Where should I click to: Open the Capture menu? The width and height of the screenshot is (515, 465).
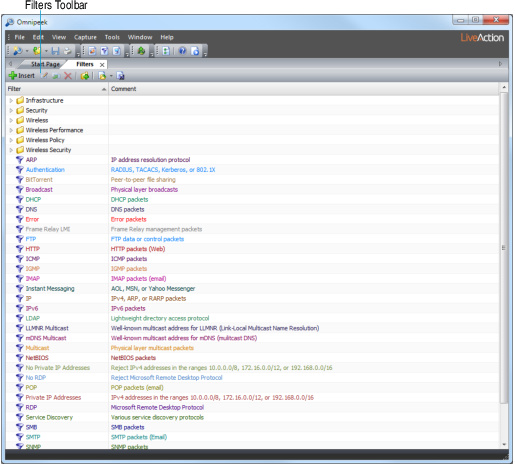coord(85,37)
